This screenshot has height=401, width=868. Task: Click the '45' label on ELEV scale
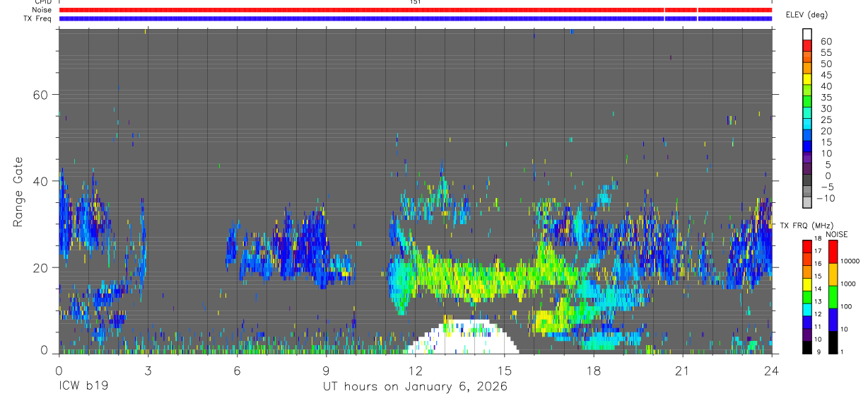826,75
